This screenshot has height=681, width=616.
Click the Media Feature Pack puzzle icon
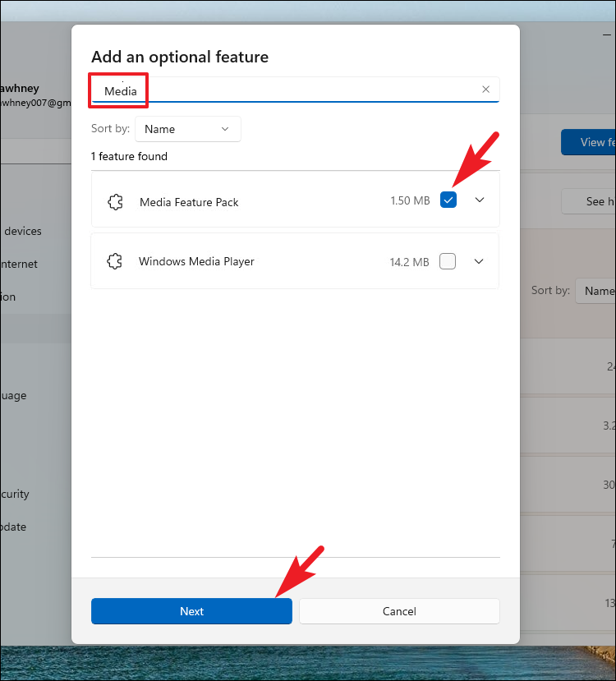coord(116,202)
